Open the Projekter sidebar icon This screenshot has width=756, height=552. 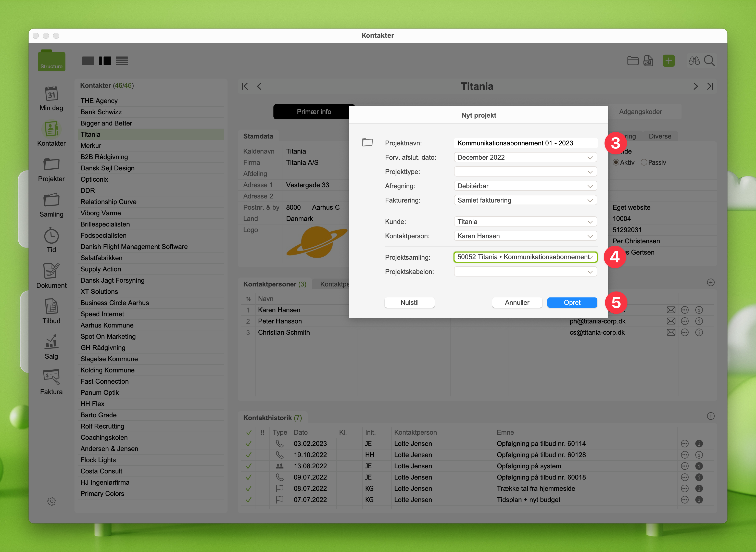(51, 165)
